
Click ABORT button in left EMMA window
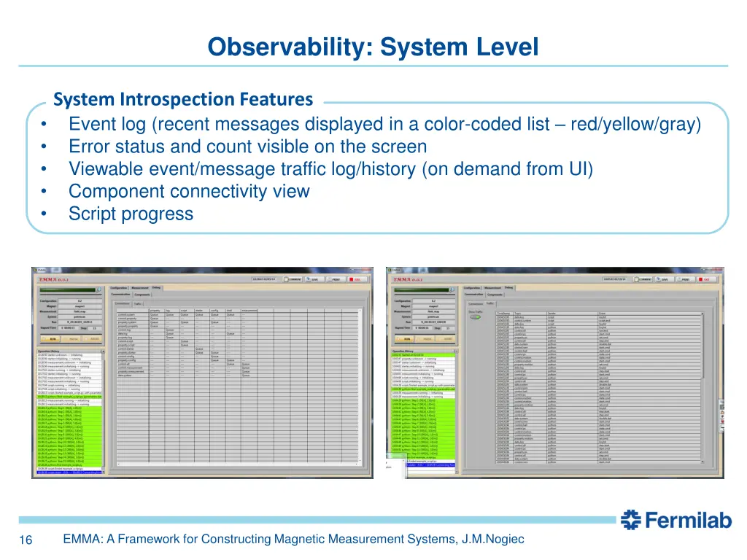(94, 338)
